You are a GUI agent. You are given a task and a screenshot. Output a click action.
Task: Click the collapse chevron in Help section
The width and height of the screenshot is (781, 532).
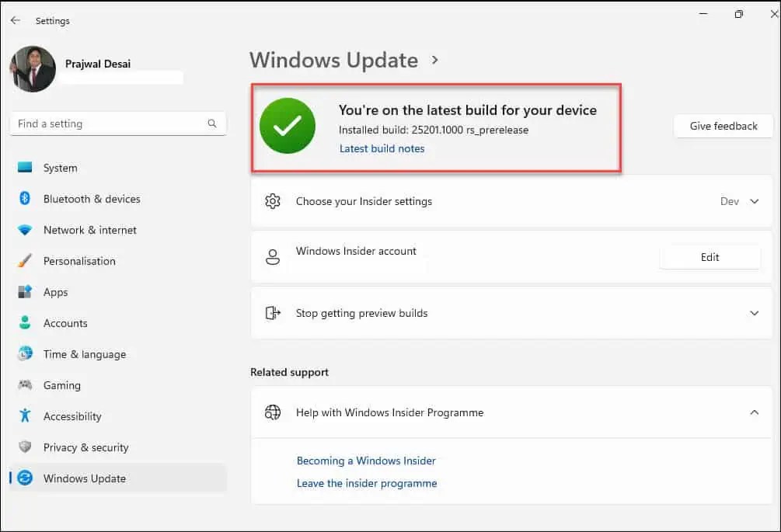755,412
